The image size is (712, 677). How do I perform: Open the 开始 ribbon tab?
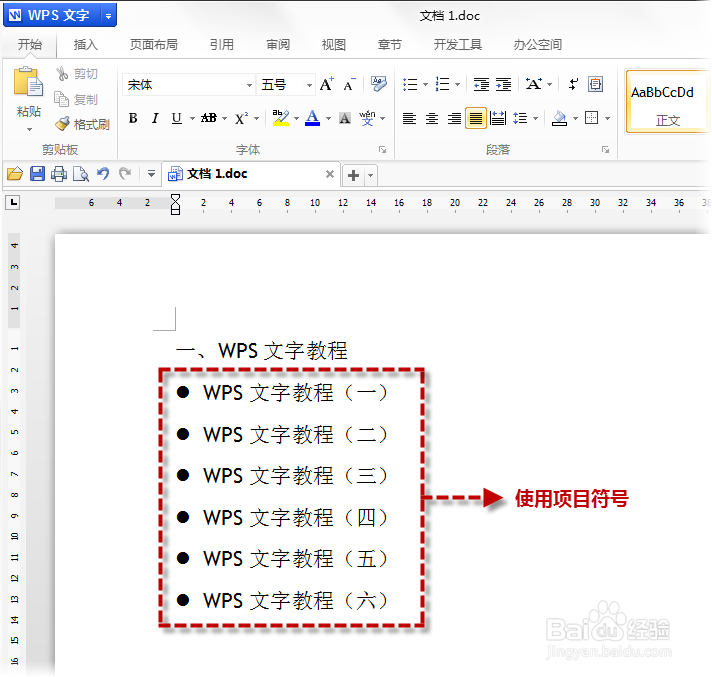[x=30, y=44]
